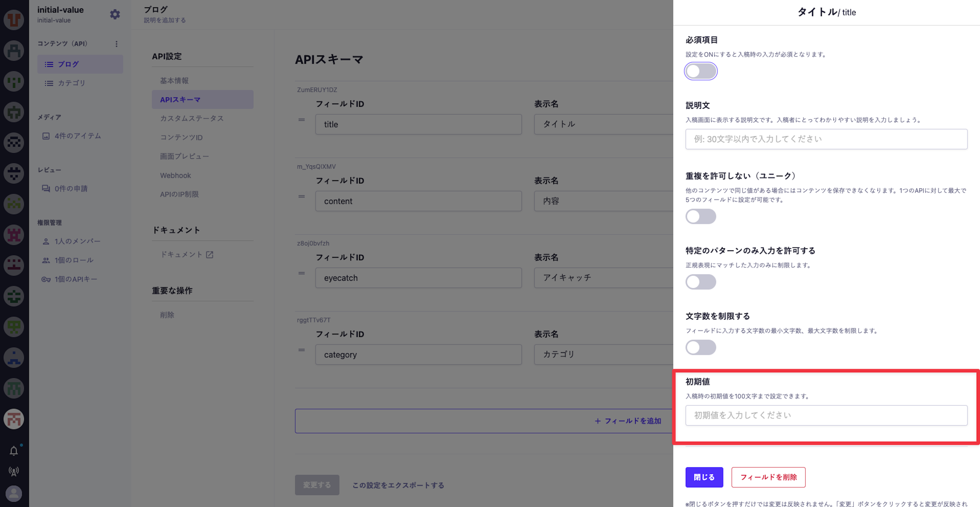Select the top orange U service icon

14,20
